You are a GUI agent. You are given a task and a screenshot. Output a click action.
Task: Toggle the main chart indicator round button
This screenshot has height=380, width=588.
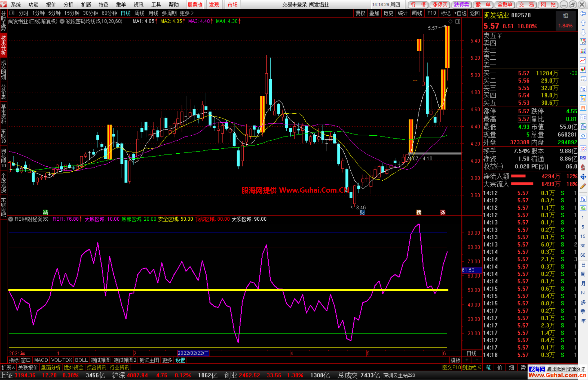62,21
